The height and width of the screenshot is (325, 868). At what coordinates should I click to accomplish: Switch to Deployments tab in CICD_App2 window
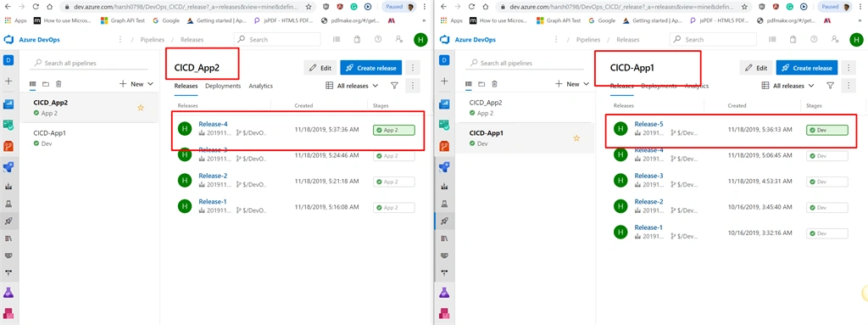click(223, 86)
